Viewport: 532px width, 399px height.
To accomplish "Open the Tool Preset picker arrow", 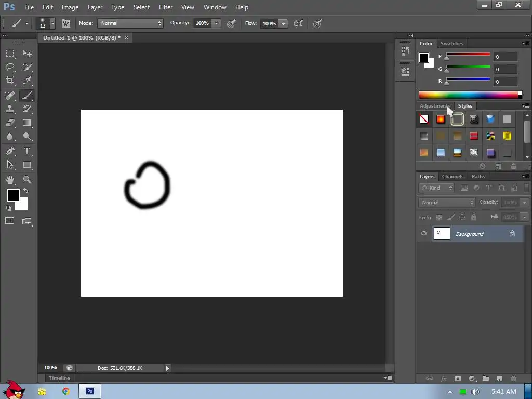I will 26,24.
